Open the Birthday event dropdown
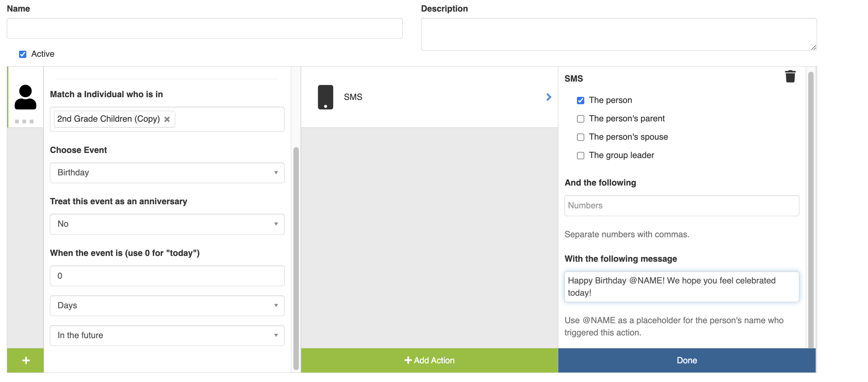The width and height of the screenshot is (868, 382). click(x=167, y=173)
